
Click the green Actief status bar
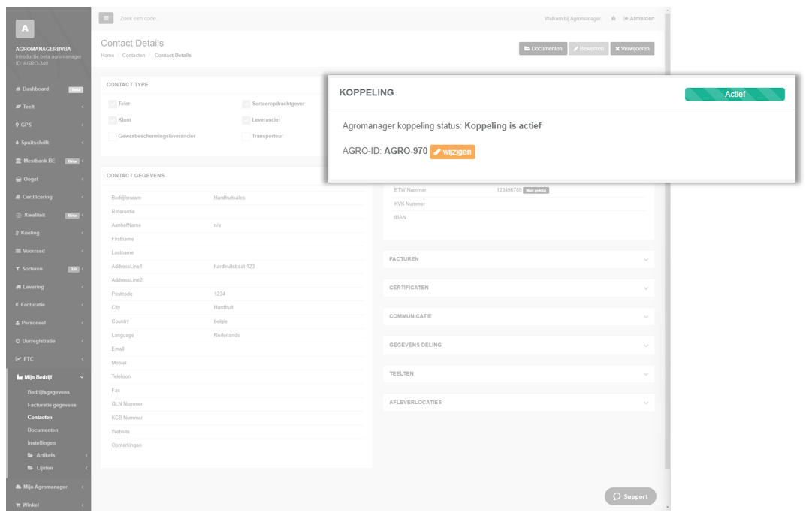pos(735,95)
